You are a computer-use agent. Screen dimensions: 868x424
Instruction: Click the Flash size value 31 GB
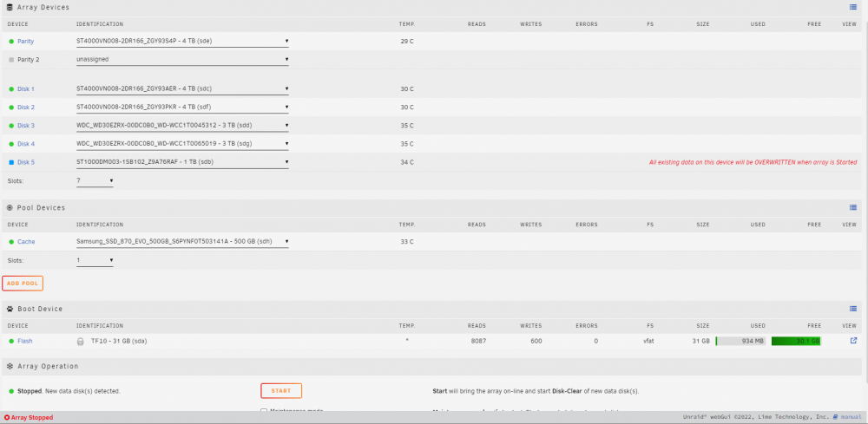point(700,341)
